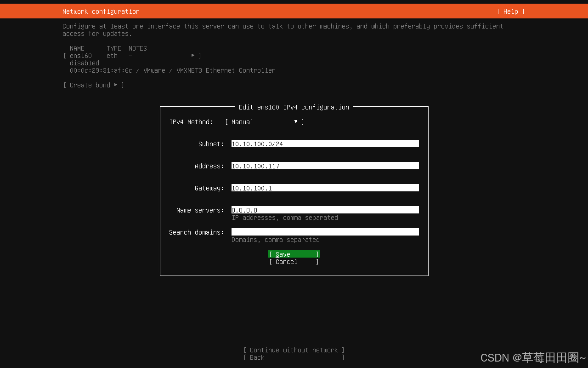Cancel the IPv4 configuration dialog
The width and height of the screenshot is (588, 368).
click(294, 262)
